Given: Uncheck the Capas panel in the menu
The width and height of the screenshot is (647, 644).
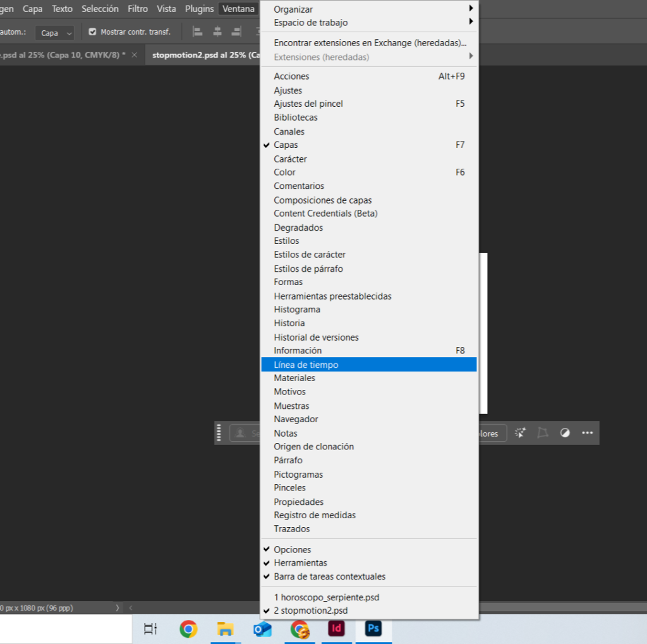Looking at the screenshot, I should click(x=286, y=145).
